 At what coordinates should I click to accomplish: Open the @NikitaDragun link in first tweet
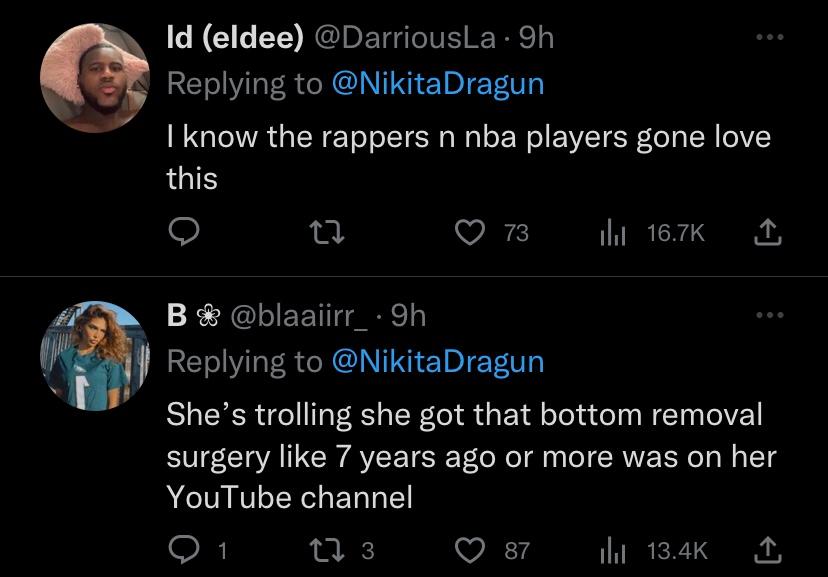pos(437,84)
